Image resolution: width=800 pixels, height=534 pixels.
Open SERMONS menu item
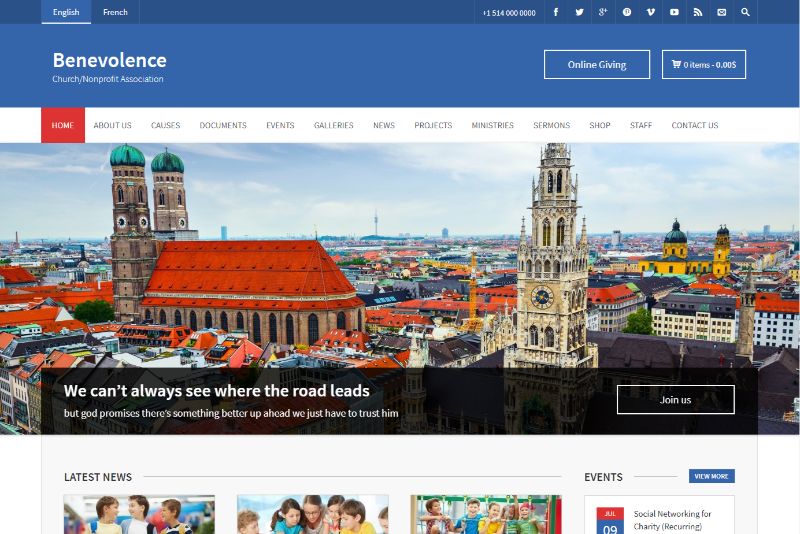[552, 125]
